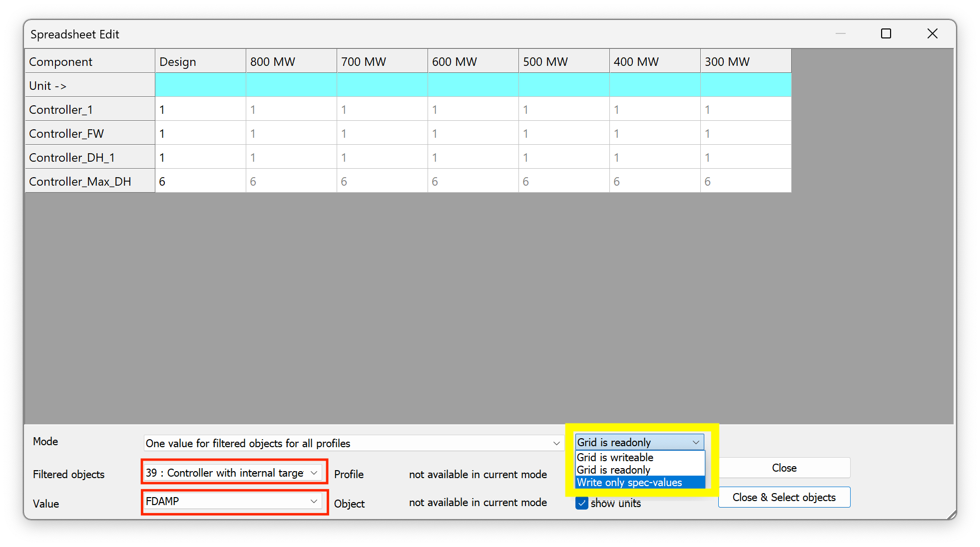Select Controller_1 Design value cell
980x547 pixels.
click(200, 109)
